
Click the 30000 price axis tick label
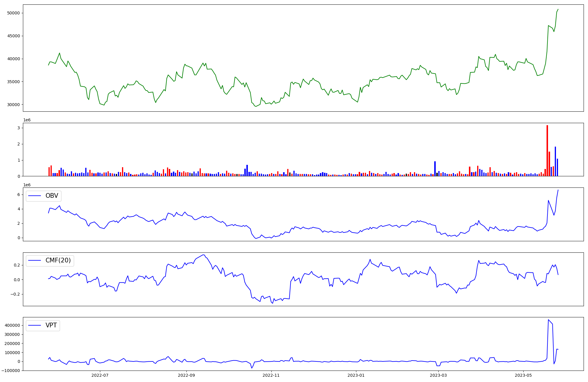(14, 105)
